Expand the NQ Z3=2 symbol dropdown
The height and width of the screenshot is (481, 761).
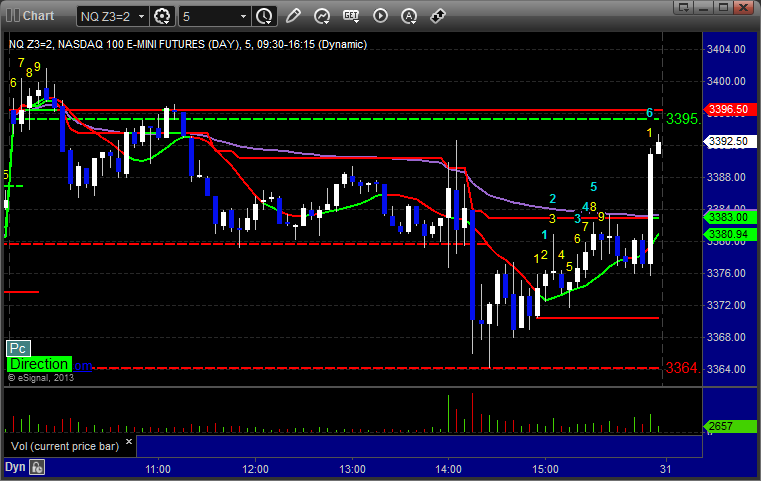pos(141,17)
